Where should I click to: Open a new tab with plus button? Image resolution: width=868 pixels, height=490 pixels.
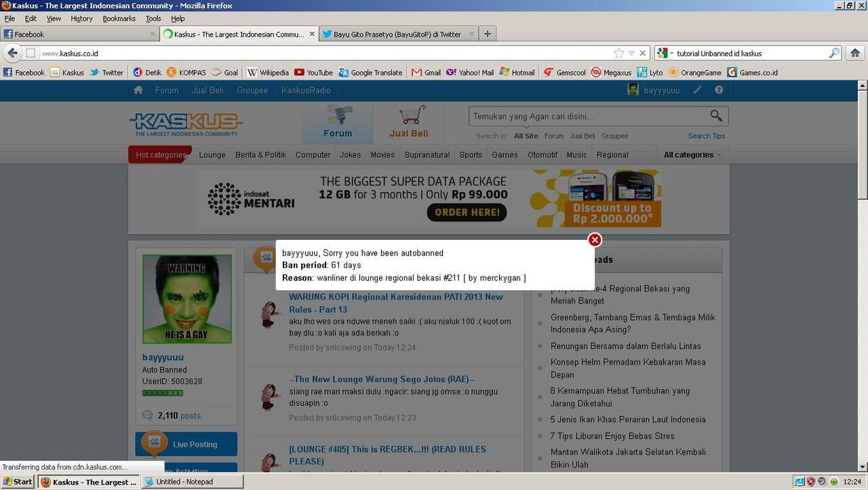(x=487, y=34)
